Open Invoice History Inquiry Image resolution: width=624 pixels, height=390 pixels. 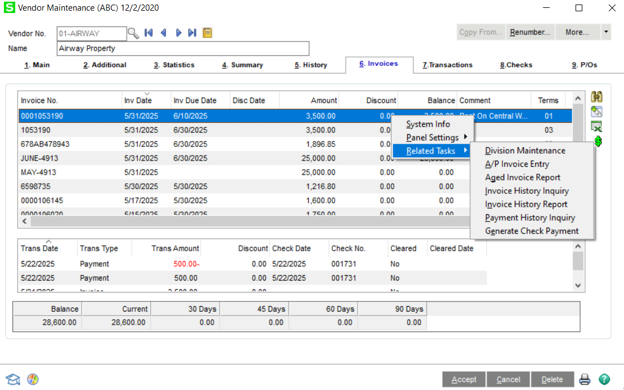click(527, 191)
